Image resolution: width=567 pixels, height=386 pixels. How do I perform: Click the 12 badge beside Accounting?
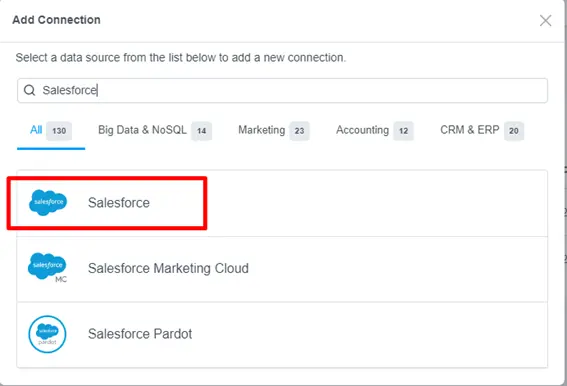coord(404,131)
